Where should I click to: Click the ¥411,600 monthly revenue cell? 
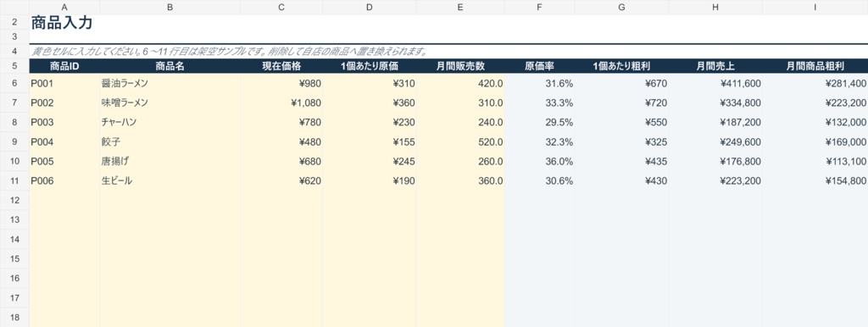tap(715, 84)
